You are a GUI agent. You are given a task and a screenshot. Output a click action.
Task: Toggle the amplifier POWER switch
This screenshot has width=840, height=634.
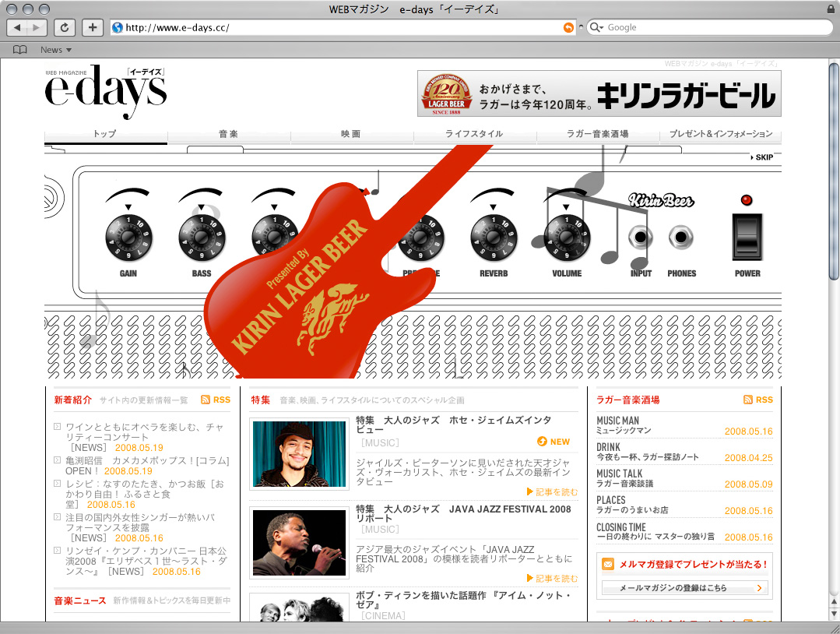[747, 237]
